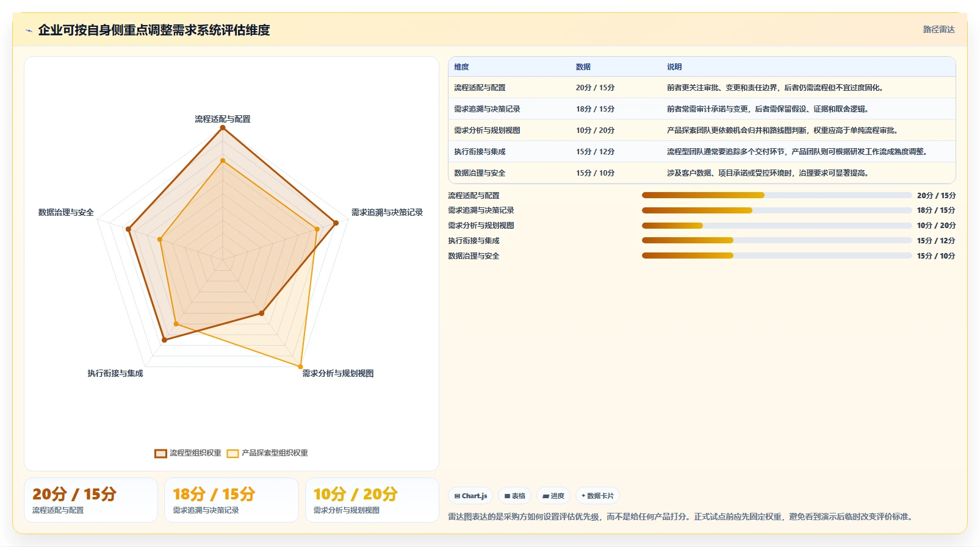Click the 路径雷达 label in the header
This screenshot has width=980, height=547.
pyautogui.click(x=939, y=29)
